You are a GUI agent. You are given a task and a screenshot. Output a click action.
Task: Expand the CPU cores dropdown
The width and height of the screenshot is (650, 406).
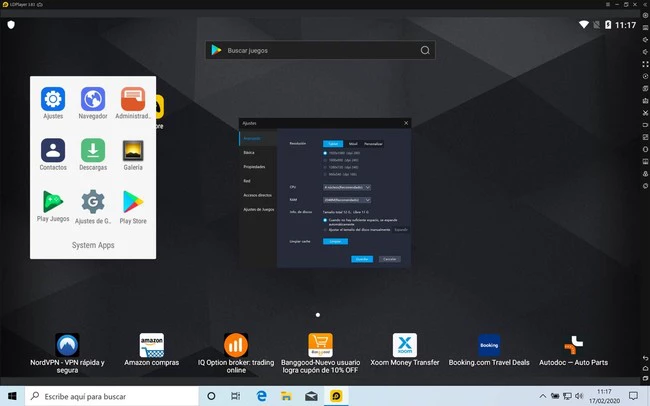tap(346, 186)
